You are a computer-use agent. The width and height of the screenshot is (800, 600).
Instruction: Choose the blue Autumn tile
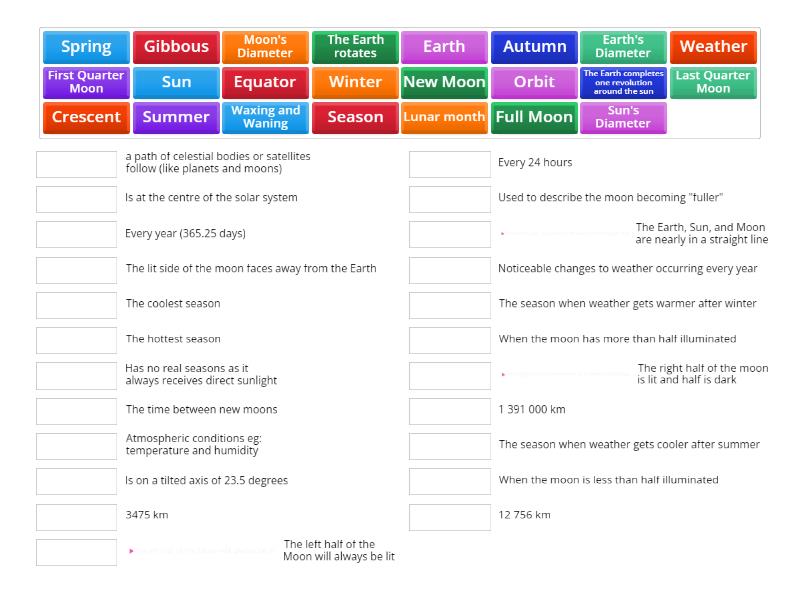coord(534,47)
